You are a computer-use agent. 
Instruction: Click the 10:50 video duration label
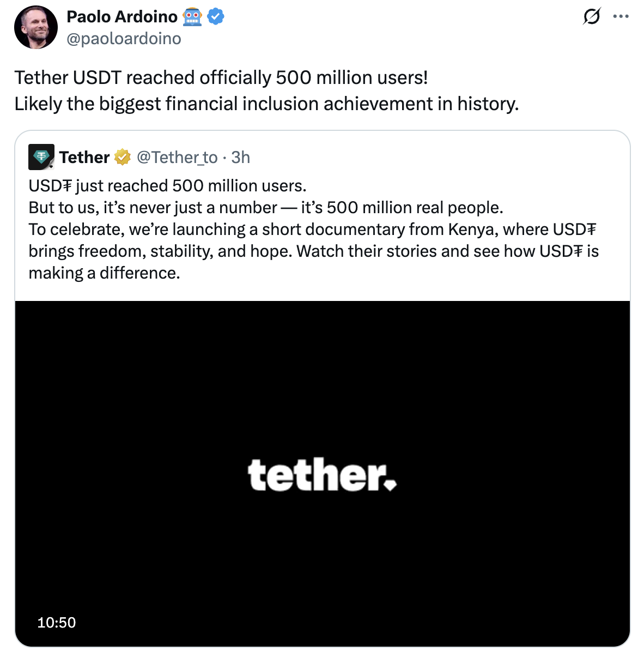click(x=57, y=623)
